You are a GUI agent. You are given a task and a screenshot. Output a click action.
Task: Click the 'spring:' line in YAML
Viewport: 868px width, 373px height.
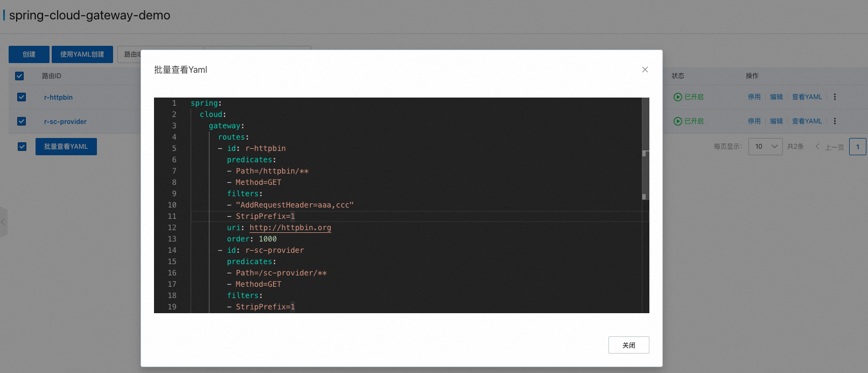tap(206, 103)
